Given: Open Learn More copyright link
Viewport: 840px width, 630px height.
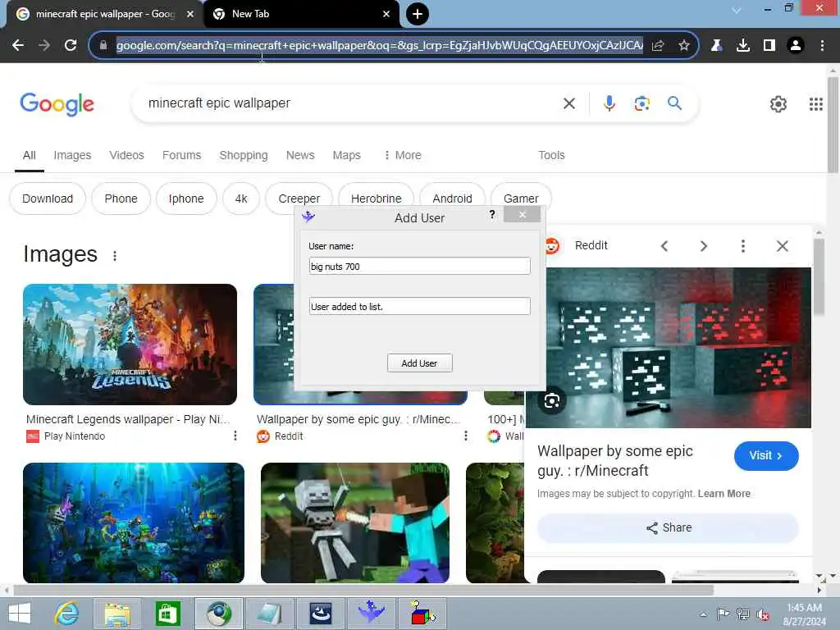Looking at the screenshot, I should click(x=724, y=494).
